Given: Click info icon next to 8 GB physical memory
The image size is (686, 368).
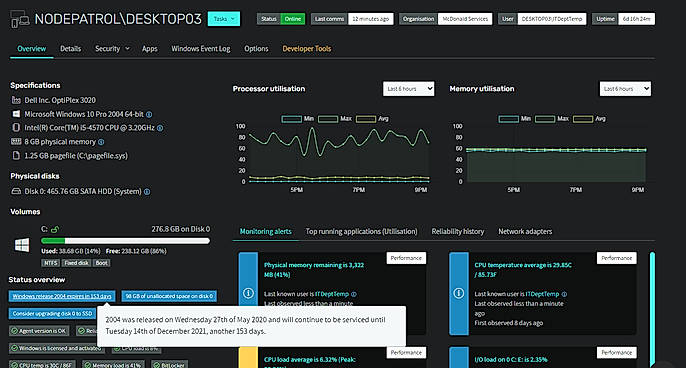Looking at the screenshot, I should coord(101,142).
